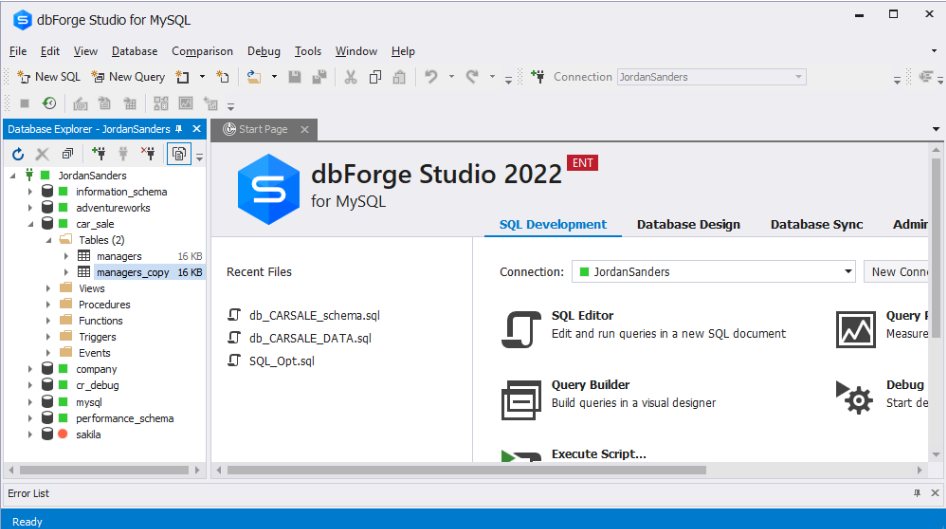
Task: Click the Save All icon in toolbar
Action: (x=319, y=77)
